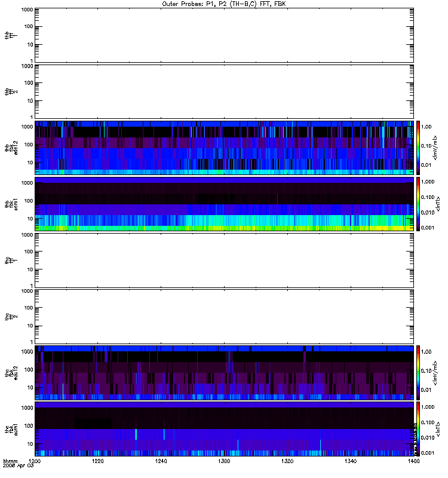448x478 pixels.
Task: Click the empty thc fff 1 plot panel
Action: click(225, 261)
